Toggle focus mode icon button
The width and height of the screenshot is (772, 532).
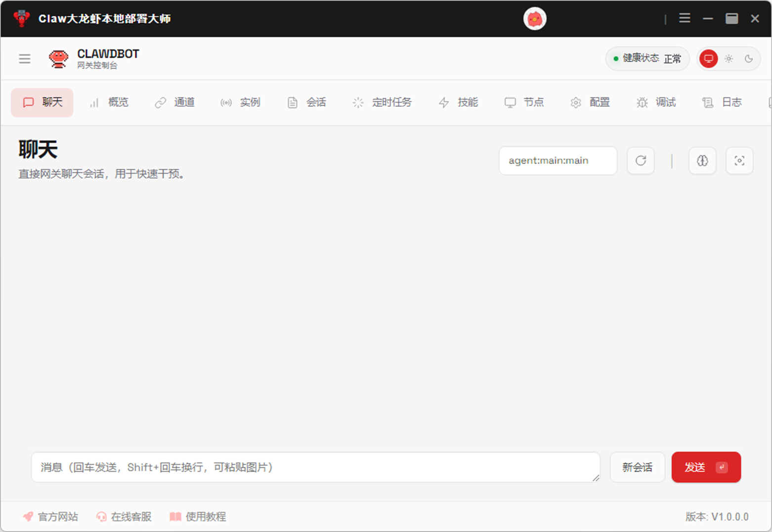[739, 161]
